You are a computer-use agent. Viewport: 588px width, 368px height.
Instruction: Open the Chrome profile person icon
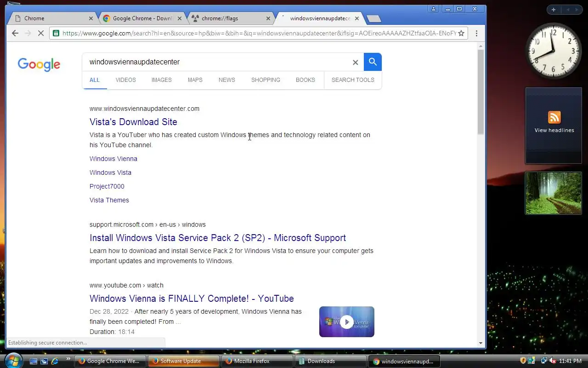click(x=433, y=9)
